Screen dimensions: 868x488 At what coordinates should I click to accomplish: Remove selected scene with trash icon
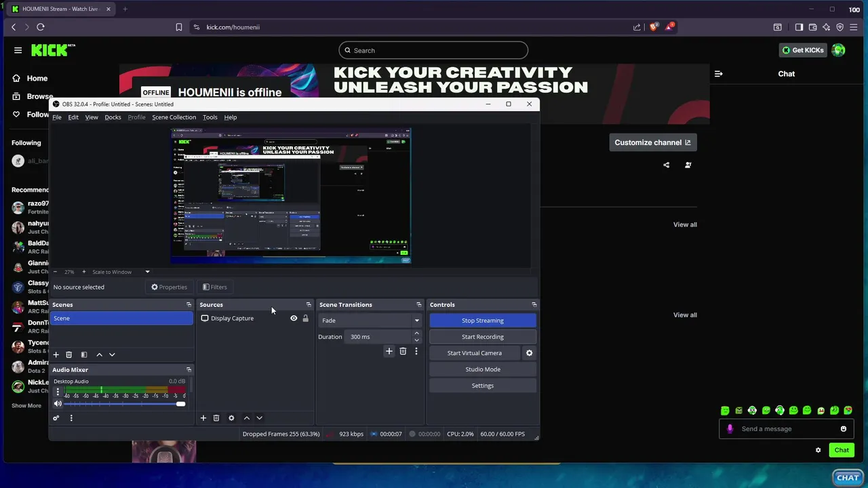[68, 354]
